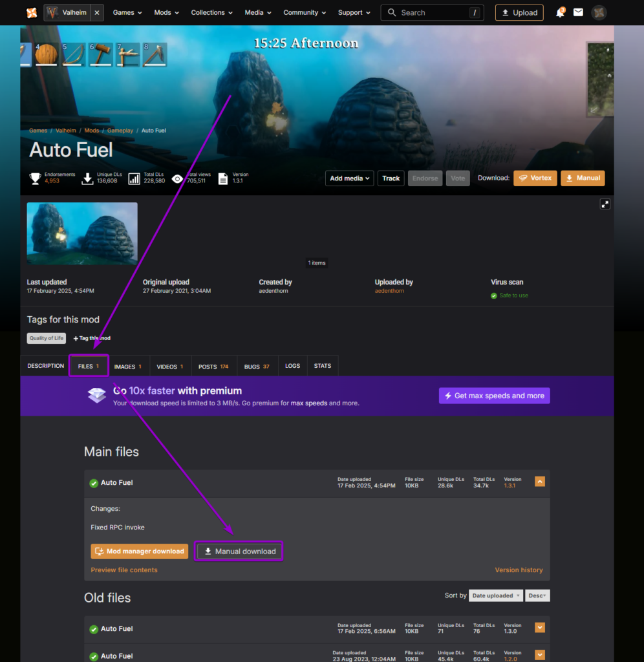Expand the Auto Fuel 1.2.0 old file
The image size is (644, 662).
click(540, 655)
